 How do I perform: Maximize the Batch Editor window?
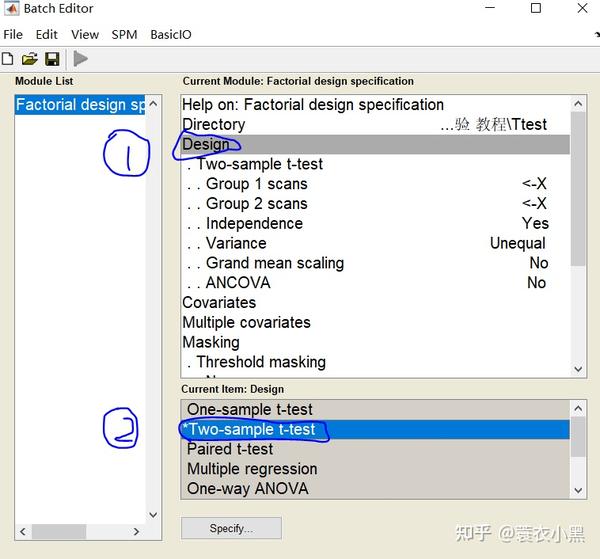point(536,8)
